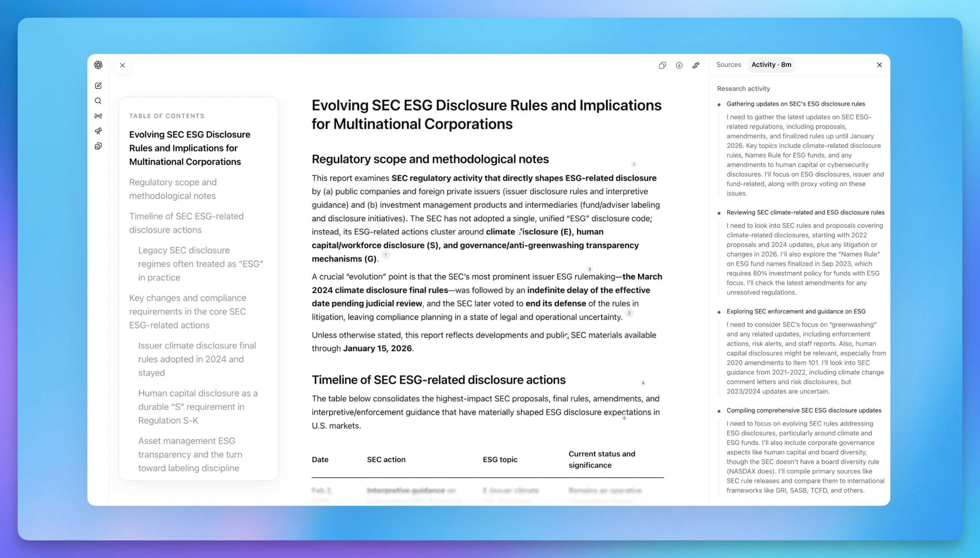Open the images library sidebar icon
This screenshot has width=980, height=558.
pos(98,146)
